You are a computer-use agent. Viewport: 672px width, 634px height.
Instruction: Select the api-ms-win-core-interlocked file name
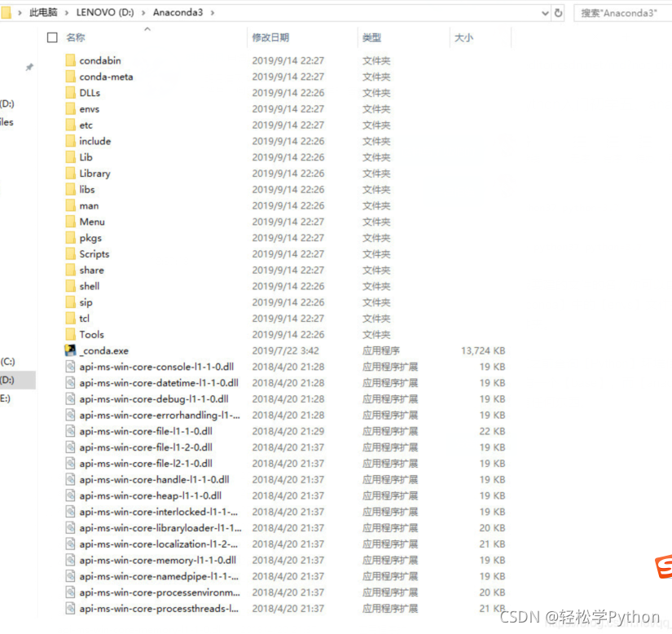tap(159, 512)
